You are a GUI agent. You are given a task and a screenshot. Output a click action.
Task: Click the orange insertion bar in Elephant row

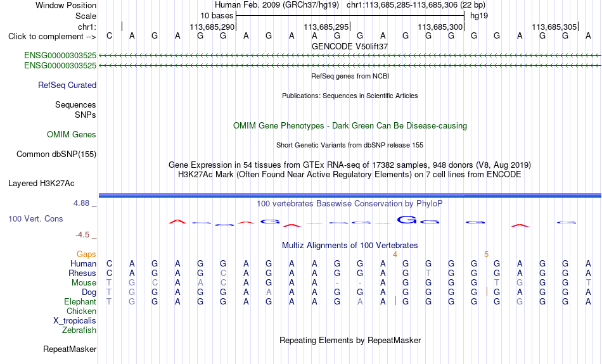click(395, 301)
